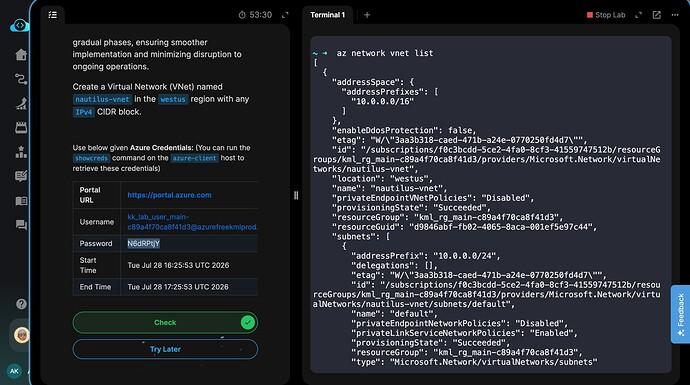Screen dimensions: 690x385
Task: Expand the terminal to fullscreen
Action: 639,15
